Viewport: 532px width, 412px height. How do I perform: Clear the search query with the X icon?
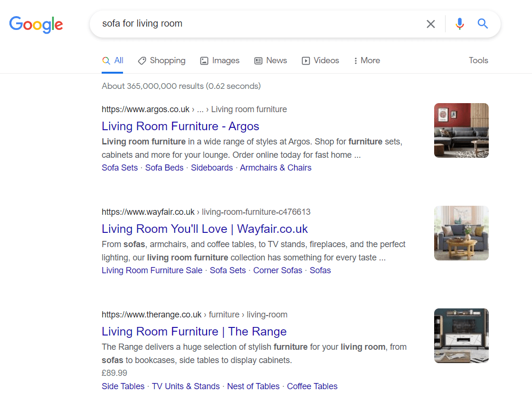click(x=431, y=23)
